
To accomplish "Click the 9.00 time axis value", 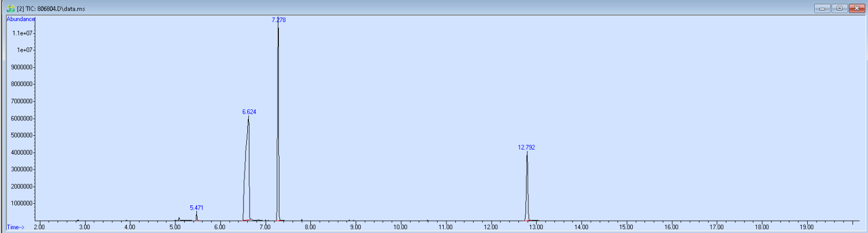I will point(355,227).
